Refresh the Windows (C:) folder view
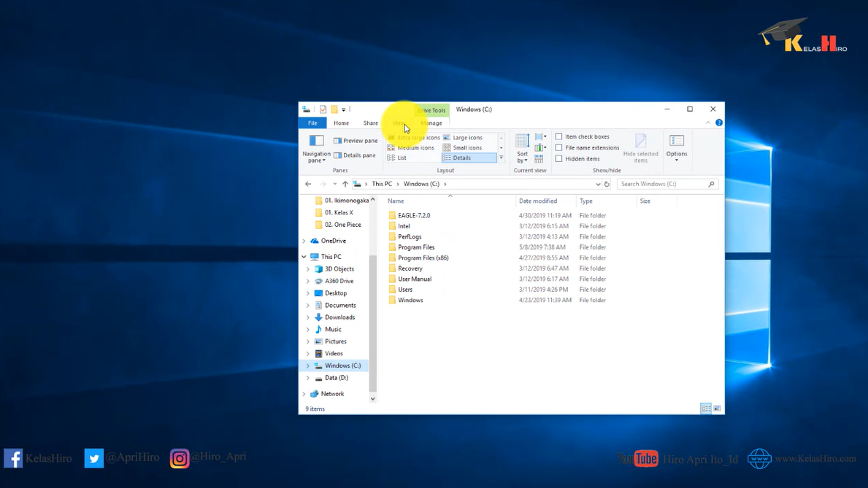 tap(607, 185)
